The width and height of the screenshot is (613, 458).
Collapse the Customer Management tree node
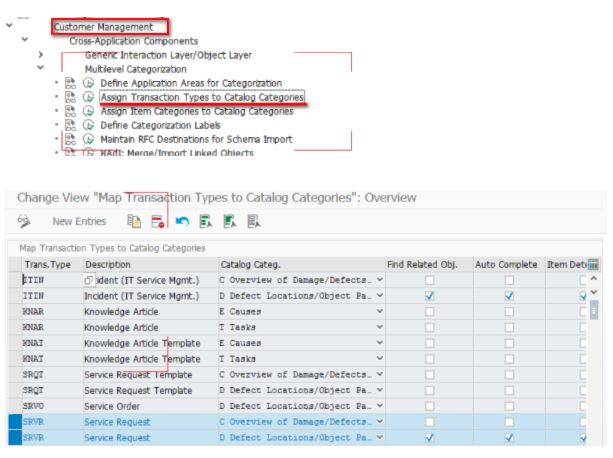(x=9, y=25)
